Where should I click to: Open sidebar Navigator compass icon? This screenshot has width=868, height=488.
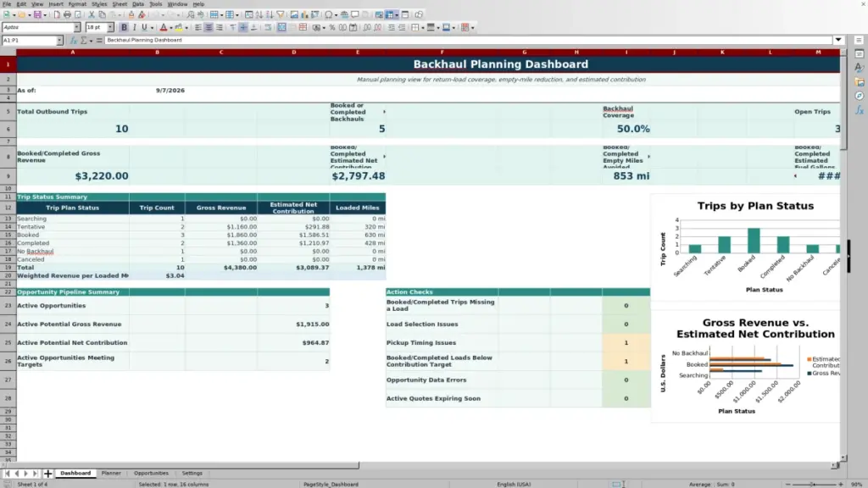[860, 96]
